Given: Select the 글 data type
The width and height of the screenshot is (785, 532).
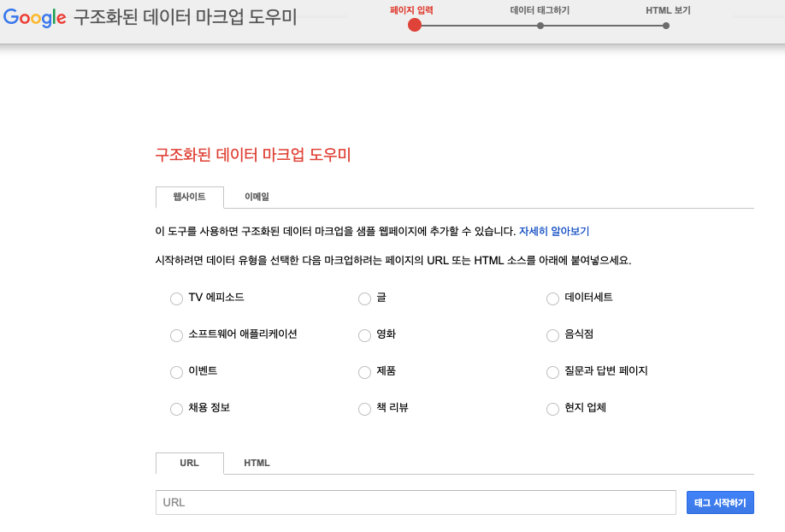Looking at the screenshot, I should point(364,299).
